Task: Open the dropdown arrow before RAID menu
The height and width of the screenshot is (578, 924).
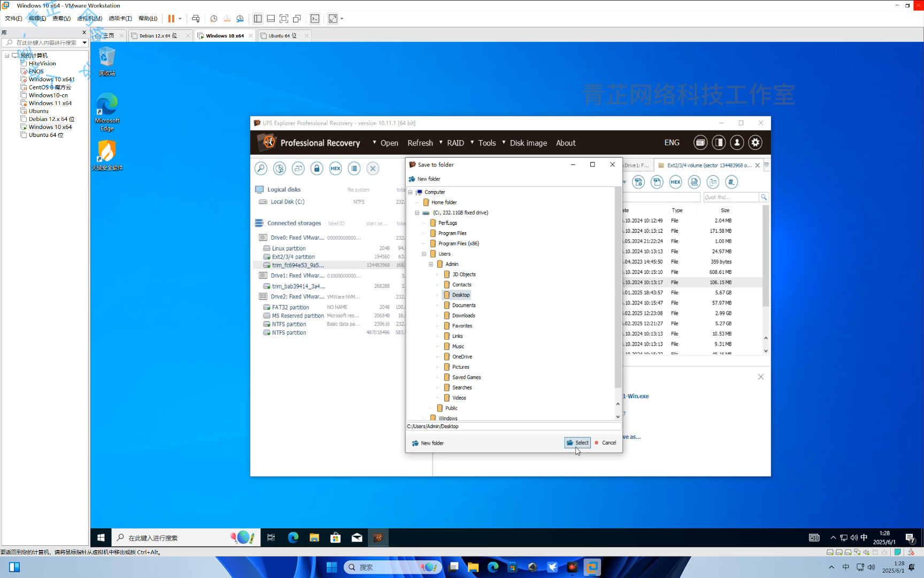Action: (x=441, y=142)
